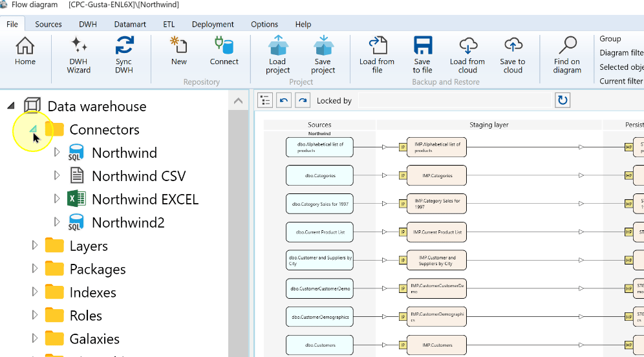Select IMP.Current Product List node
This screenshot has width=644, height=357.
436,232
